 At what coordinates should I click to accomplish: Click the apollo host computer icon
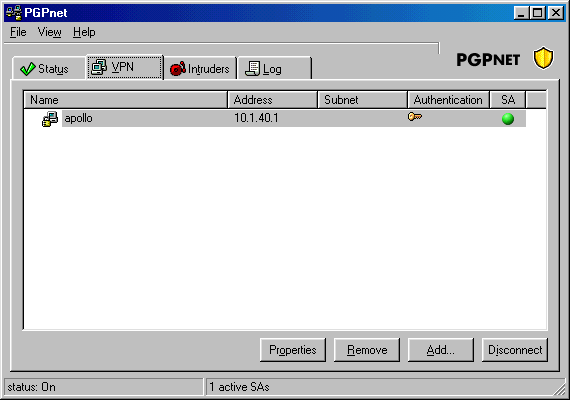click(x=50, y=119)
